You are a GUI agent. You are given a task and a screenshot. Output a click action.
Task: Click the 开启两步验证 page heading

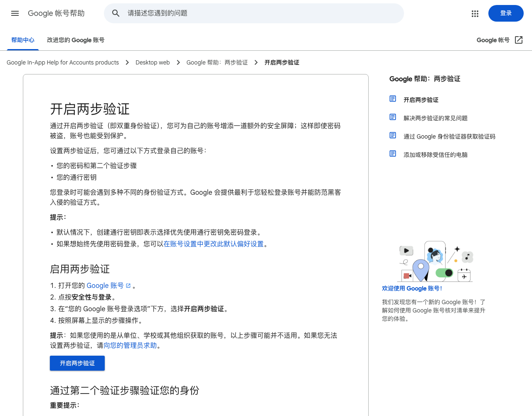tap(90, 109)
